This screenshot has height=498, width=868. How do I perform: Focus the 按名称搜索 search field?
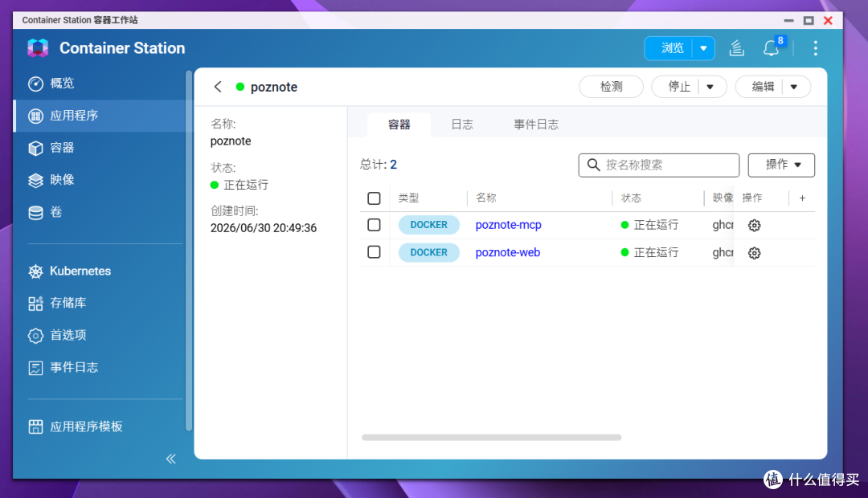click(x=659, y=165)
